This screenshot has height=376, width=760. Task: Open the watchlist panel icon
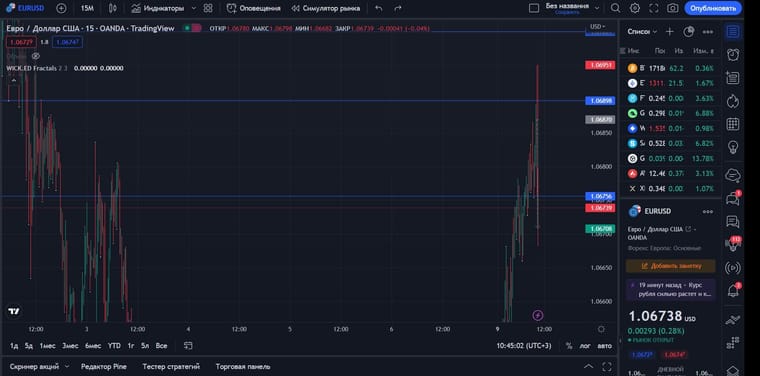tap(733, 32)
